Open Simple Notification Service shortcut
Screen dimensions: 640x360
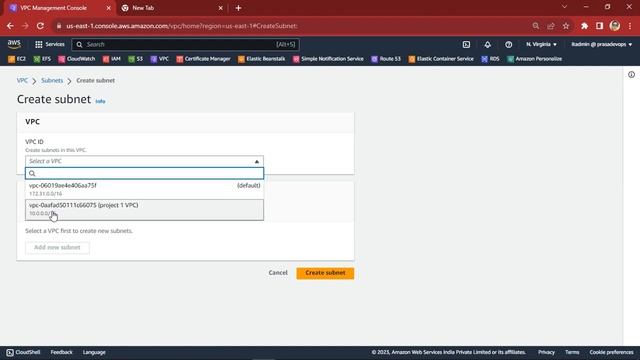[x=328, y=59]
